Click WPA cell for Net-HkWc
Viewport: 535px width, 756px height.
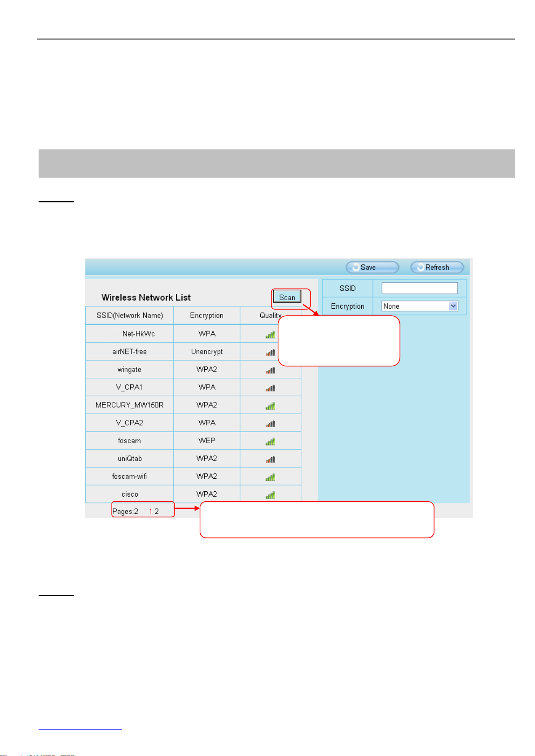tap(207, 334)
